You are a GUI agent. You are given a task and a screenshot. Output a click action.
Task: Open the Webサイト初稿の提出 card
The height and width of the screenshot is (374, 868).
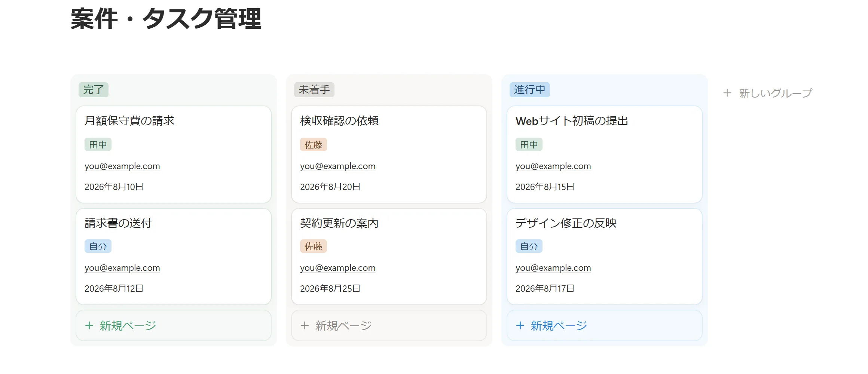pos(605,154)
